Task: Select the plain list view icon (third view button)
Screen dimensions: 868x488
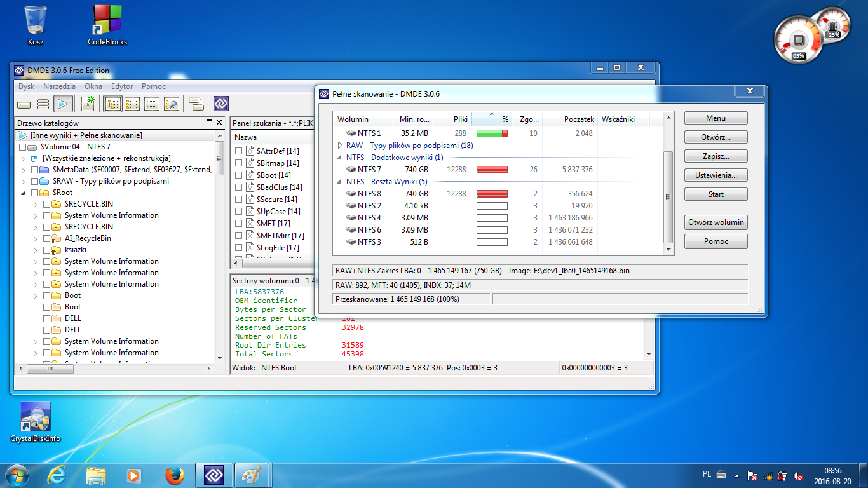Action: click(x=152, y=104)
